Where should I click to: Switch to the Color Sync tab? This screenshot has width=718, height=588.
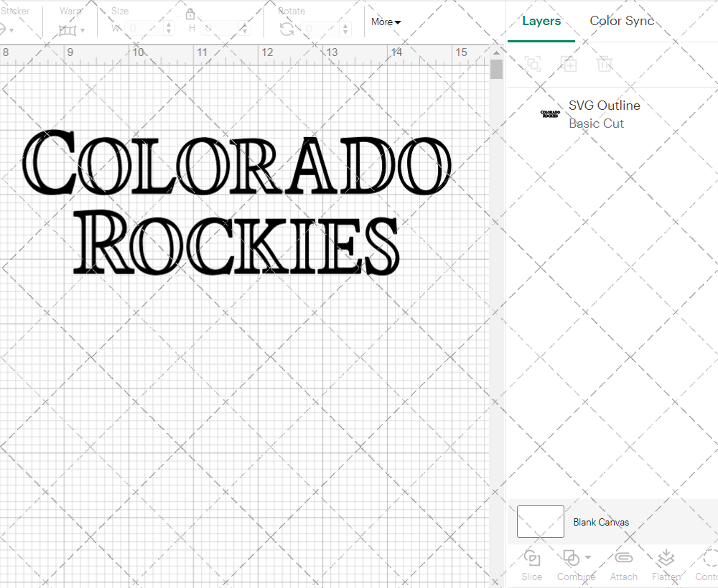[x=622, y=21]
